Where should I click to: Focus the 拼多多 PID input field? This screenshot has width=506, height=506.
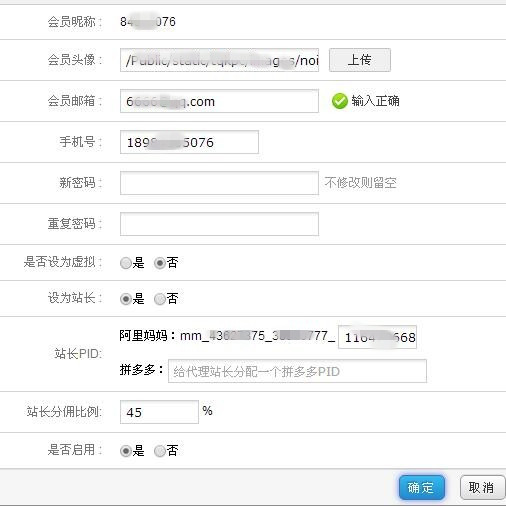[x=297, y=371]
